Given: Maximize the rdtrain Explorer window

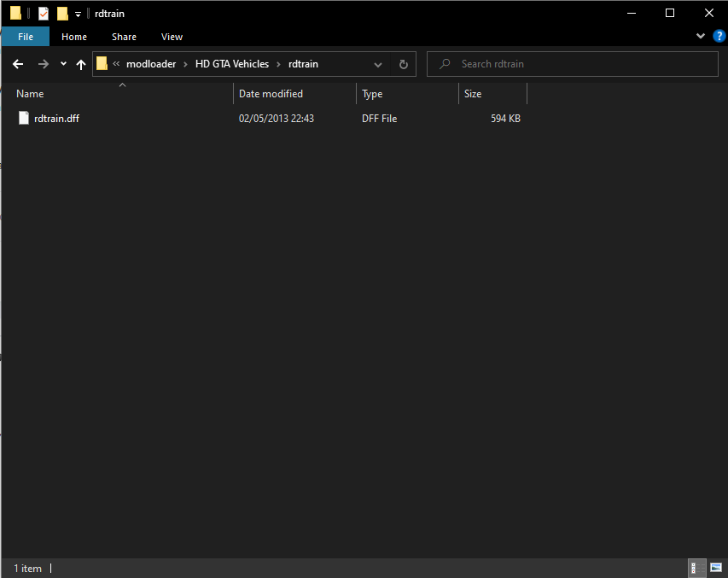Looking at the screenshot, I should (x=670, y=14).
